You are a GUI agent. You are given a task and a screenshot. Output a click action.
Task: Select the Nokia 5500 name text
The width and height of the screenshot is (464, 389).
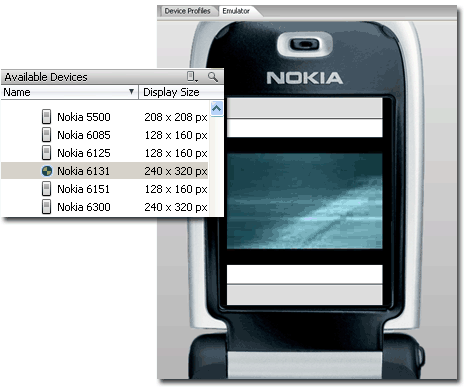pyautogui.click(x=84, y=117)
